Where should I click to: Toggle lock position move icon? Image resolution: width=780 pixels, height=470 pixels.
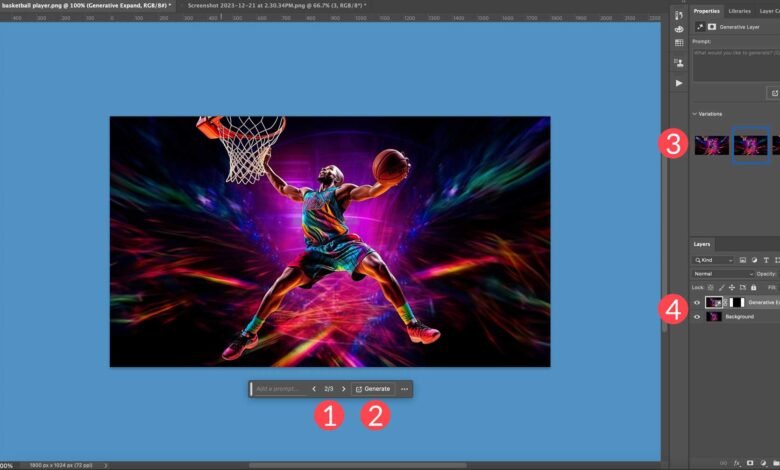point(732,287)
